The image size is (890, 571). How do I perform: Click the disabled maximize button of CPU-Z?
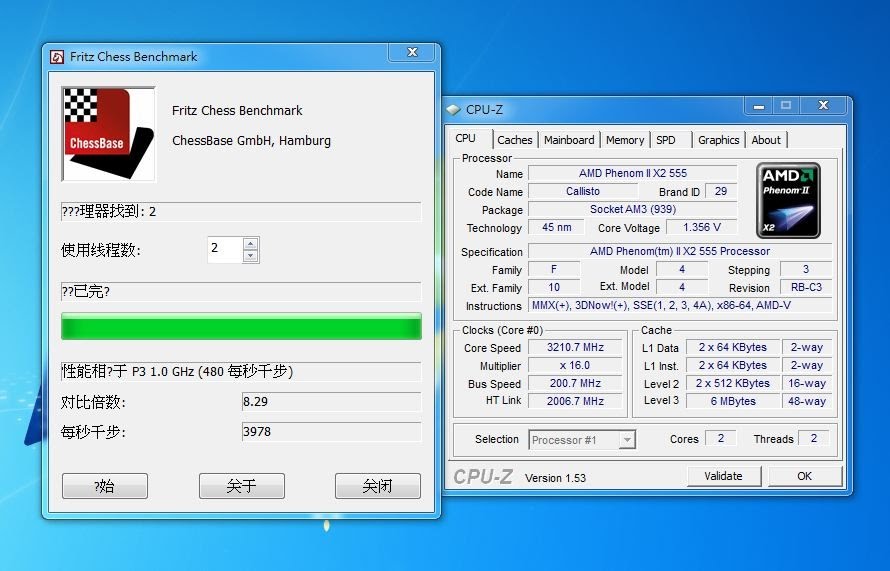point(786,106)
